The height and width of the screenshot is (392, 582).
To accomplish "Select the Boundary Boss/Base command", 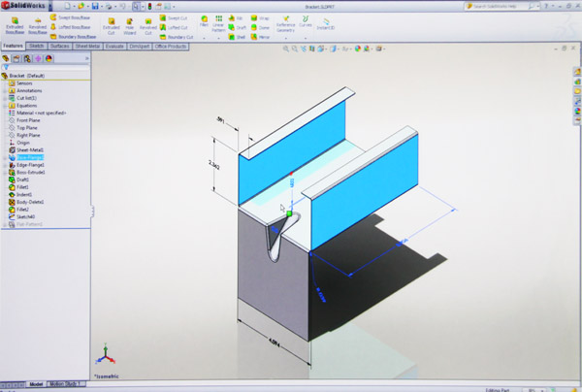I will click(x=73, y=37).
